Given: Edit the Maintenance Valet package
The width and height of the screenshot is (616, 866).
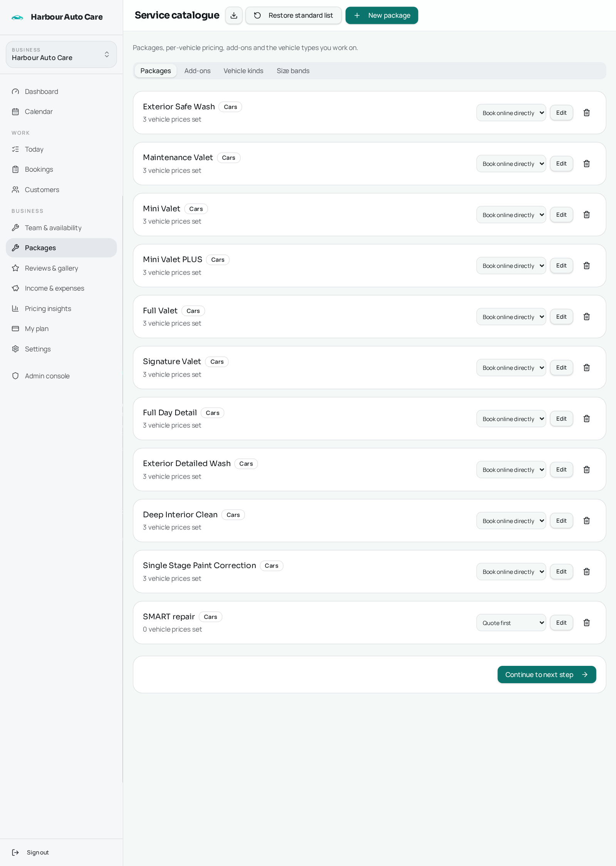Looking at the screenshot, I should 561,164.
